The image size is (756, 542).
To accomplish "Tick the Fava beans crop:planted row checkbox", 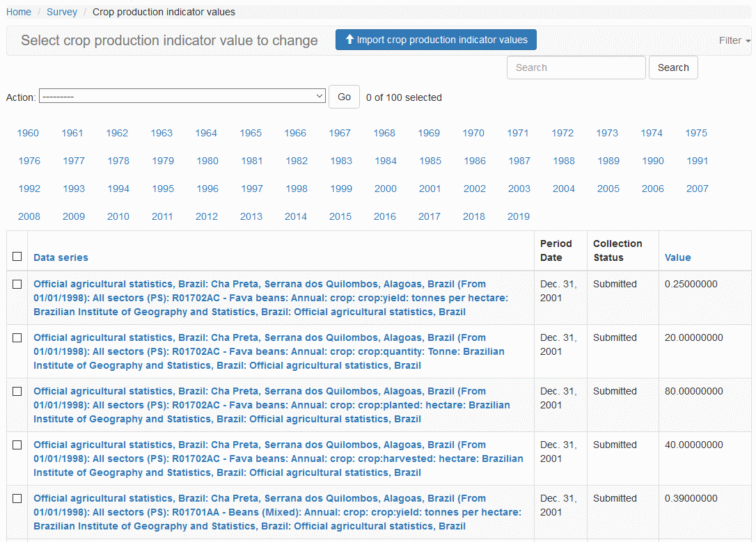I will point(17,391).
